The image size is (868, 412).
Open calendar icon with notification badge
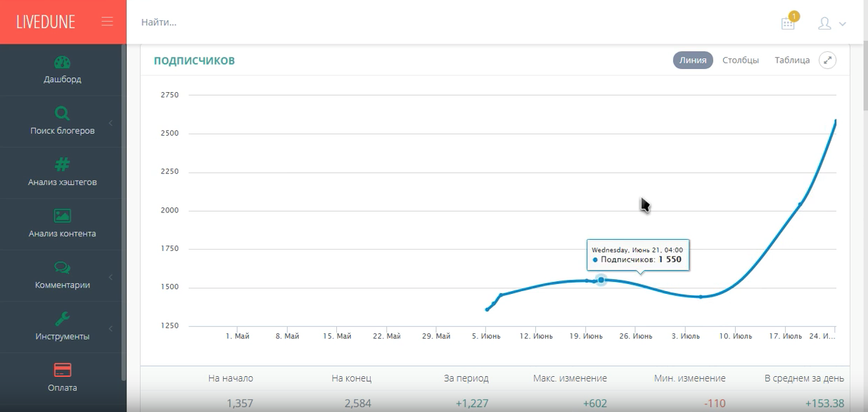point(789,23)
